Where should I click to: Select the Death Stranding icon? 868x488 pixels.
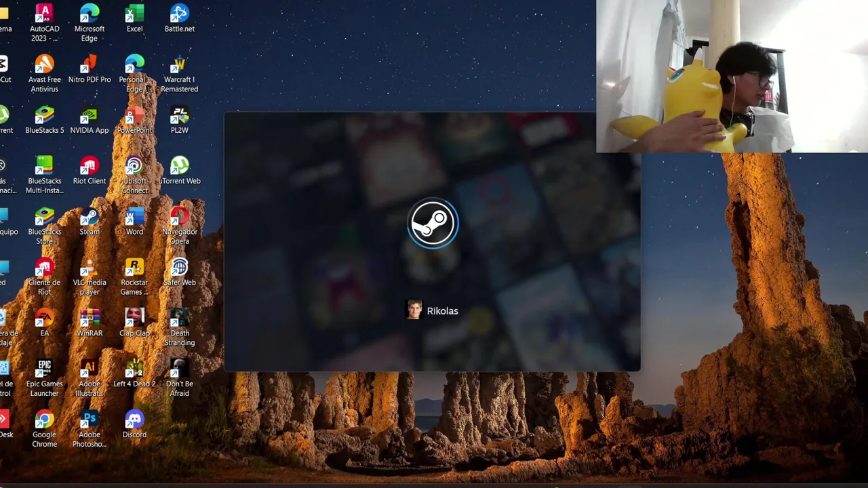pos(180,327)
